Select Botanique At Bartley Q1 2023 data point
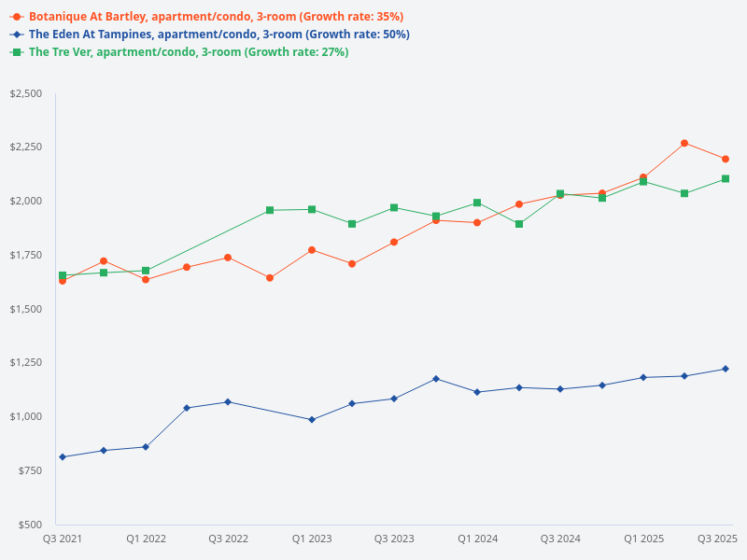 [x=311, y=250]
